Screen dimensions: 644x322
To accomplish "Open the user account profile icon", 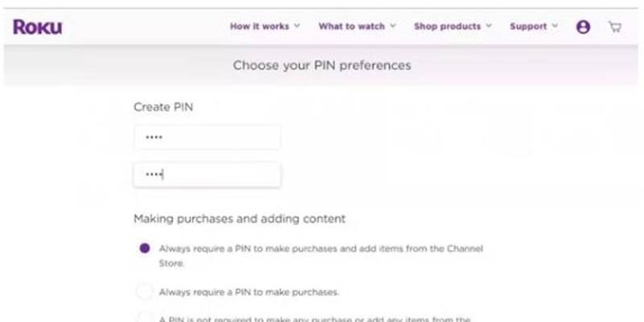I will tap(583, 27).
